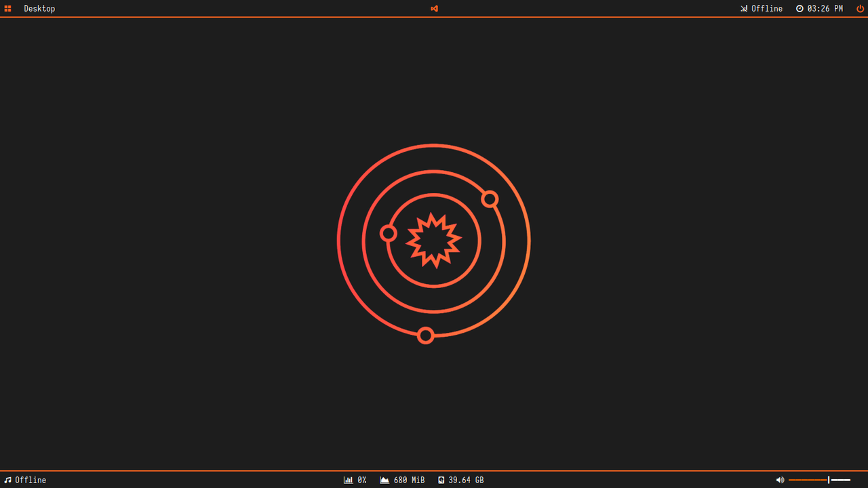
Task: Click the 39.64 GB disk readout
Action: click(466, 480)
